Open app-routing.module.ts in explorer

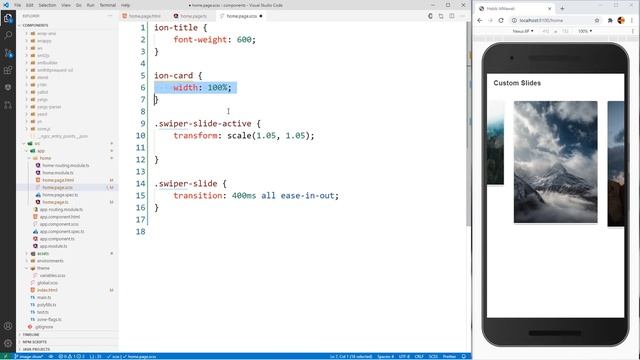(61, 209)
